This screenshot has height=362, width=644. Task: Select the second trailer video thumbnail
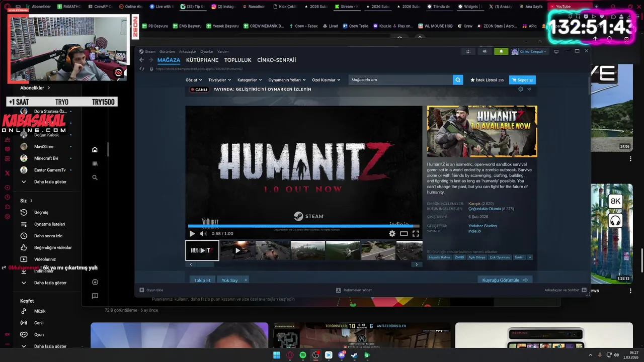(237, 250)
